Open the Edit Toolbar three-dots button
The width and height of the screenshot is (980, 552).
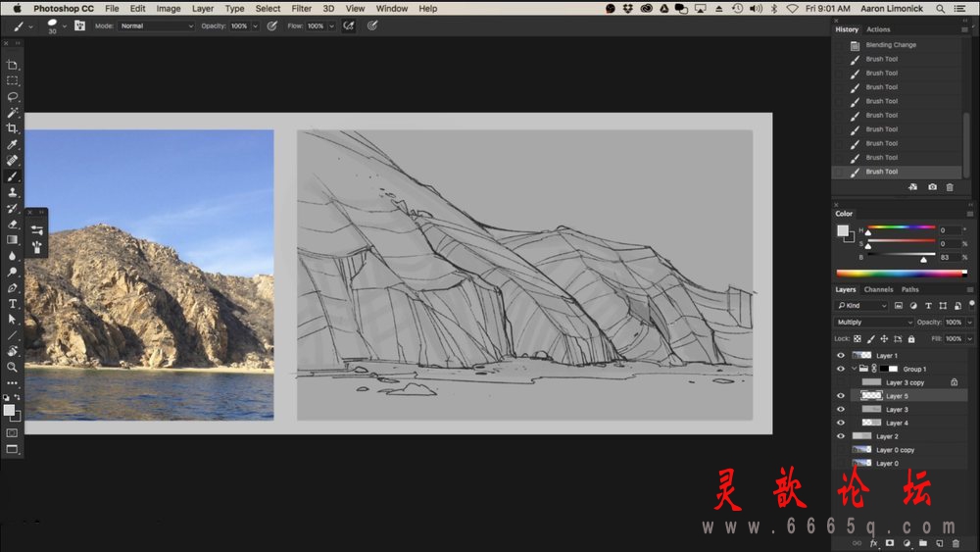(12, 382)
